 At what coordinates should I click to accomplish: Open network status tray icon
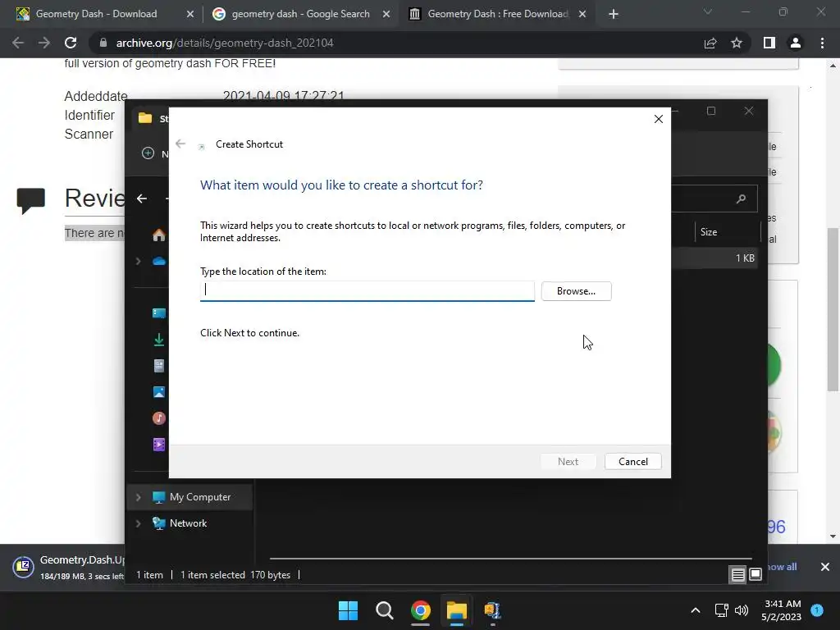tap(722, 610)
